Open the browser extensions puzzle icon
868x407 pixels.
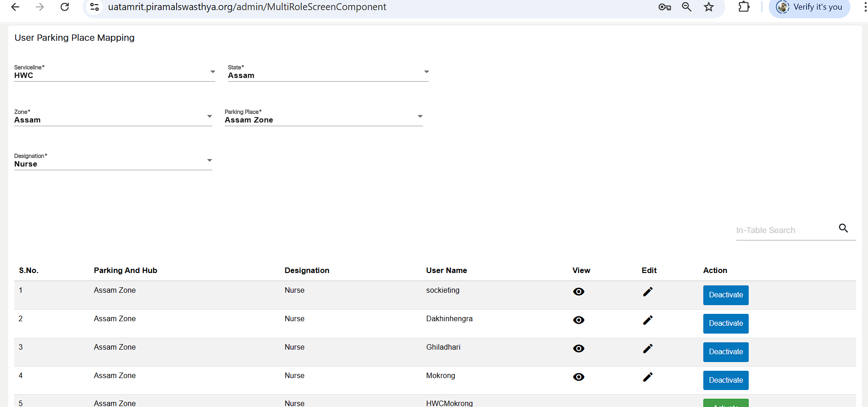(744, 7)
